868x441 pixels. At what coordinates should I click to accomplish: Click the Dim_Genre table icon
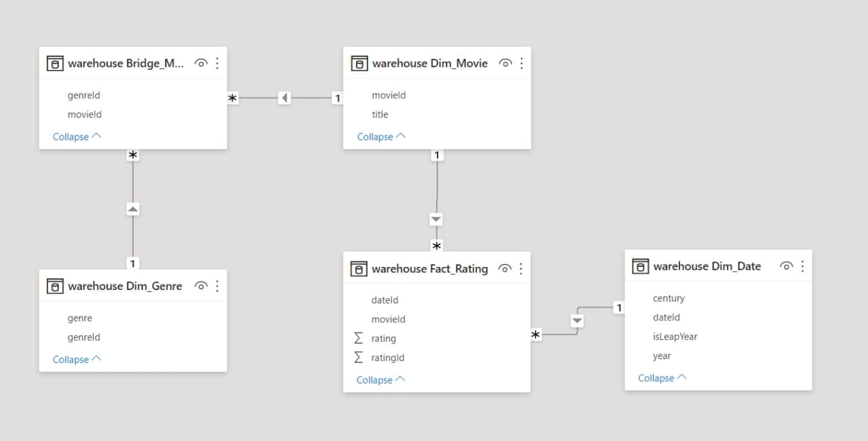tap(54, 287)
